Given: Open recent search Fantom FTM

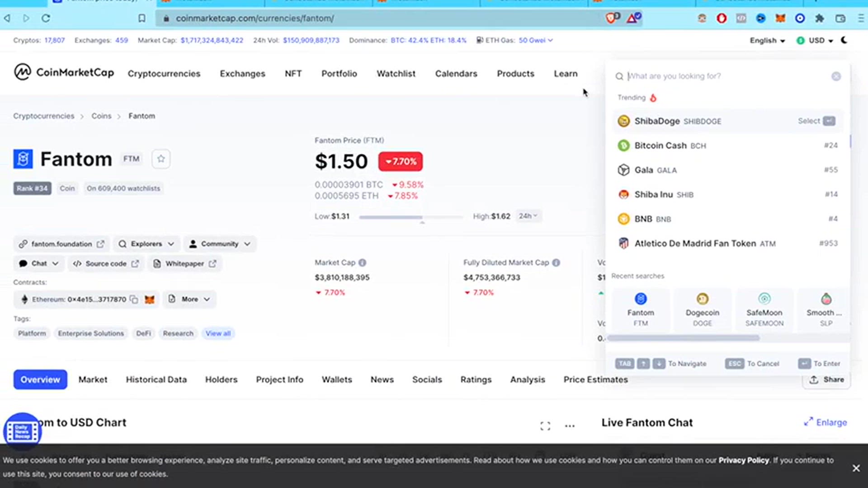Looking at the screenshot, I should (x=641, y=310).
